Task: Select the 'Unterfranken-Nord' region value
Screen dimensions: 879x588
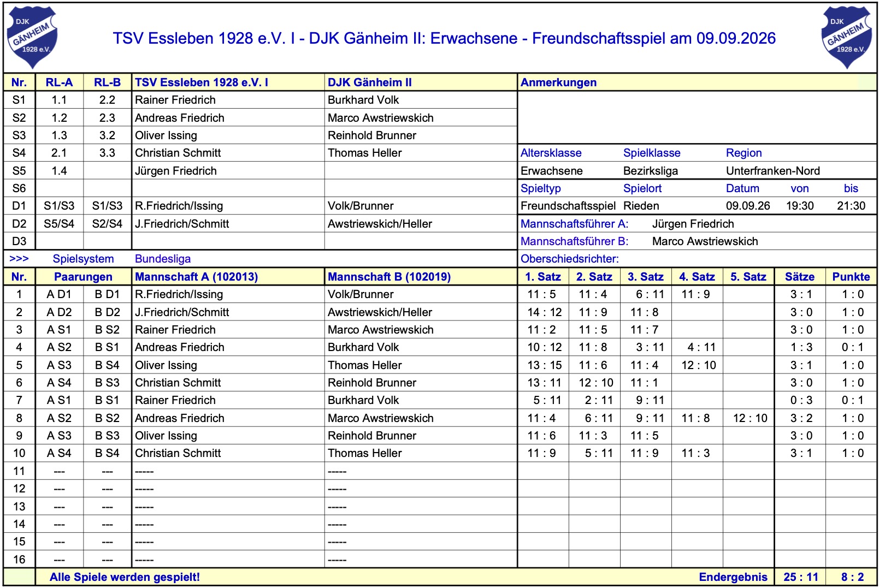Action: click(773, 171)
